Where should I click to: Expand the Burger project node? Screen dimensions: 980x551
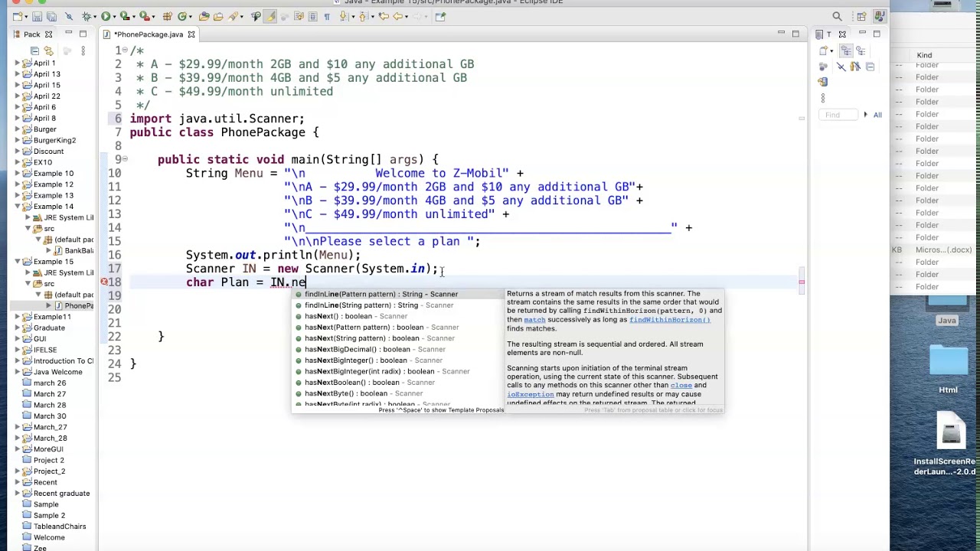pyautogui.click(x=18, y=129)
